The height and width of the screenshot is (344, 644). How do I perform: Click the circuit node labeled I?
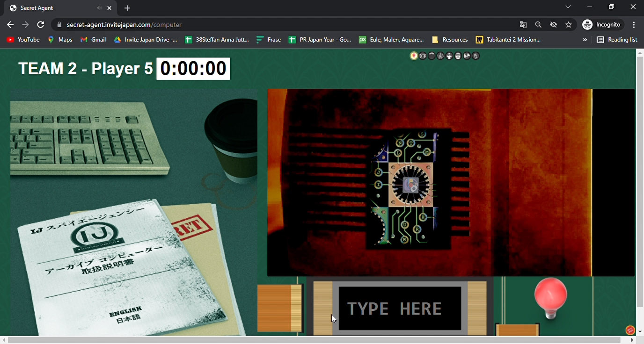point(378,184)
